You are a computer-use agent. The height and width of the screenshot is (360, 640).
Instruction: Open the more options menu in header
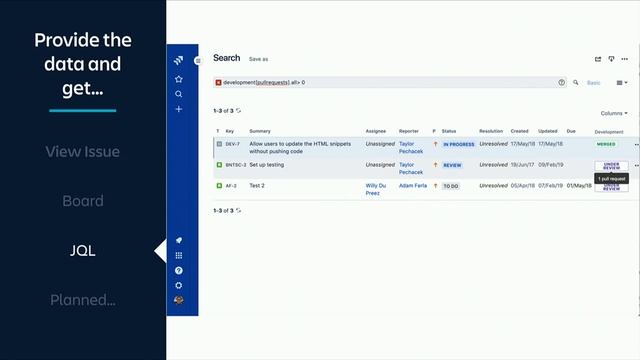[x=624, y=59]
